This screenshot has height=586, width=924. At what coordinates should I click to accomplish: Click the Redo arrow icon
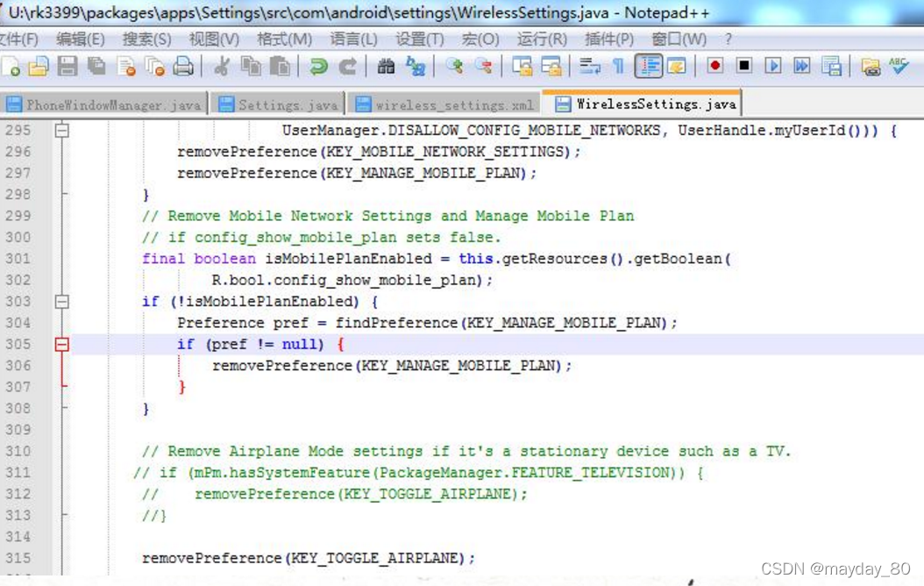click(348, 66)
